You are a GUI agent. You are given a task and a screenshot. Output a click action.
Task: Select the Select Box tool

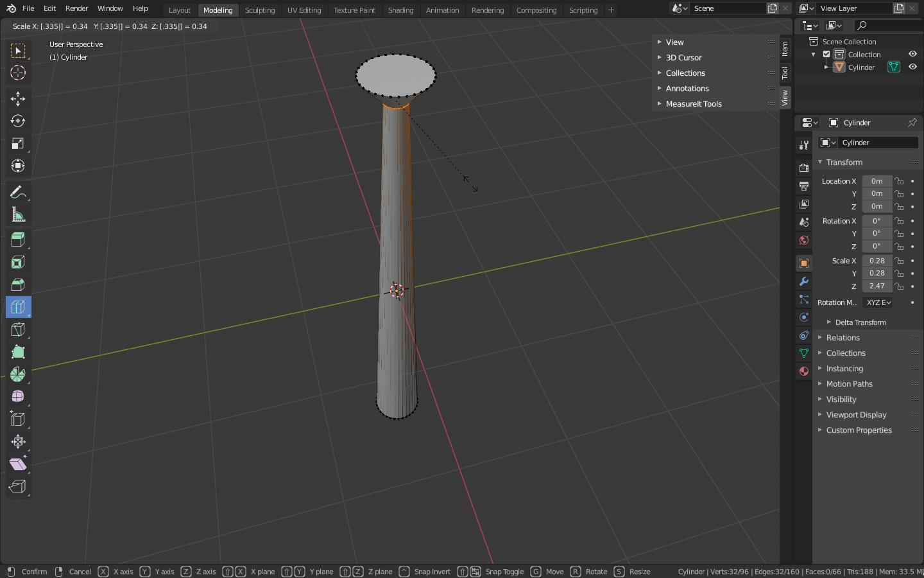pos(18,50)
